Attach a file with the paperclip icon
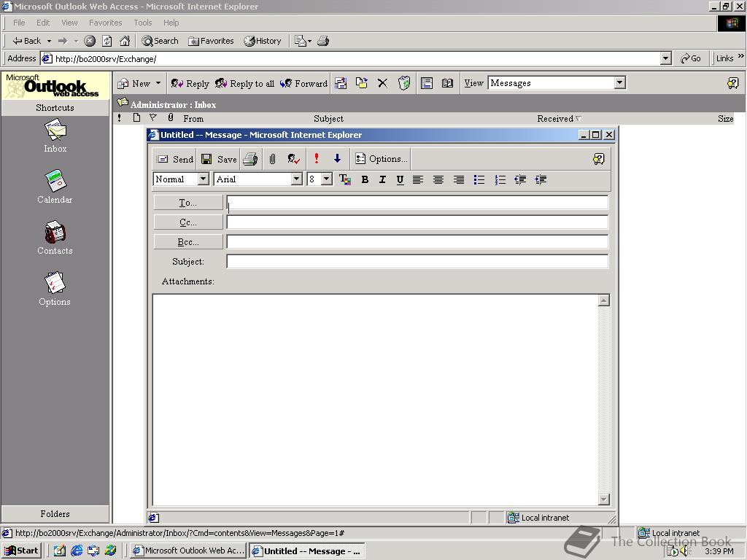The height and width of the screenshot is (560, 747). [x=272, y=159]
